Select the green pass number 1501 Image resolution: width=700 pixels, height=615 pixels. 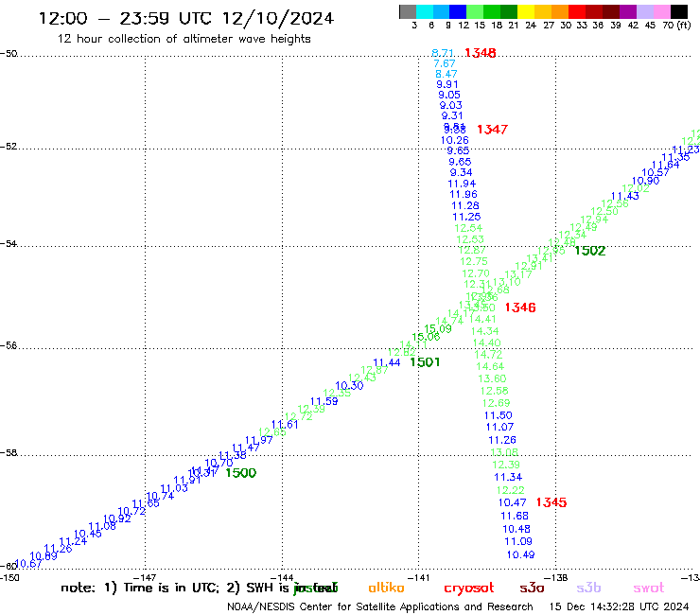coord(425,362)
